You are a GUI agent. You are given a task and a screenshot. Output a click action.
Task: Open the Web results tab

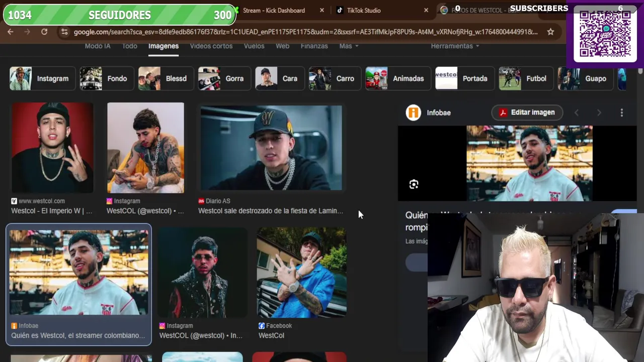[282, 46]
